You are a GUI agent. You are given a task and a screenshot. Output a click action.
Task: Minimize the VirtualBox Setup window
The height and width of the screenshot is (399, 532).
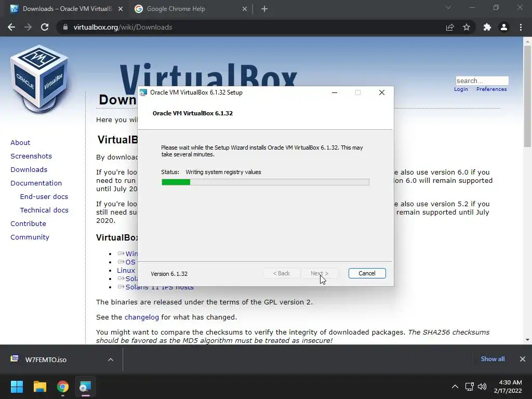335,92
